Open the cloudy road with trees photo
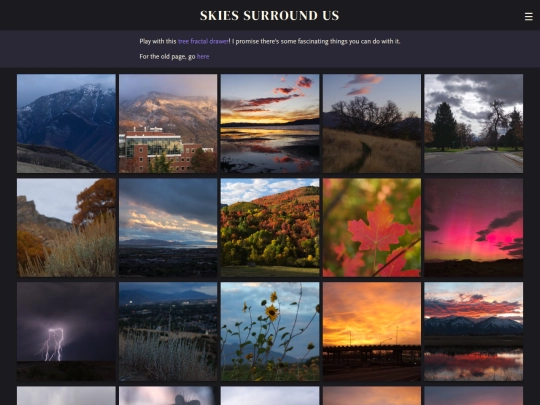 coord(474,123)
